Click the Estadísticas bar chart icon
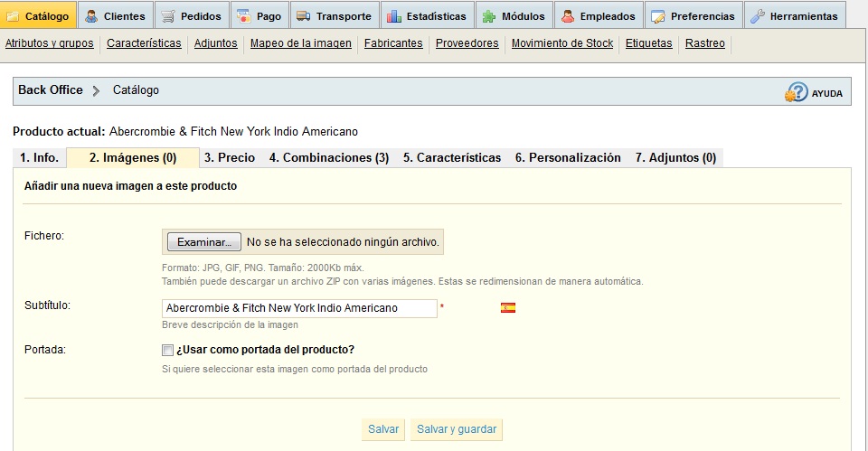This screenshot has height=451, width=868. click(394, 16)
